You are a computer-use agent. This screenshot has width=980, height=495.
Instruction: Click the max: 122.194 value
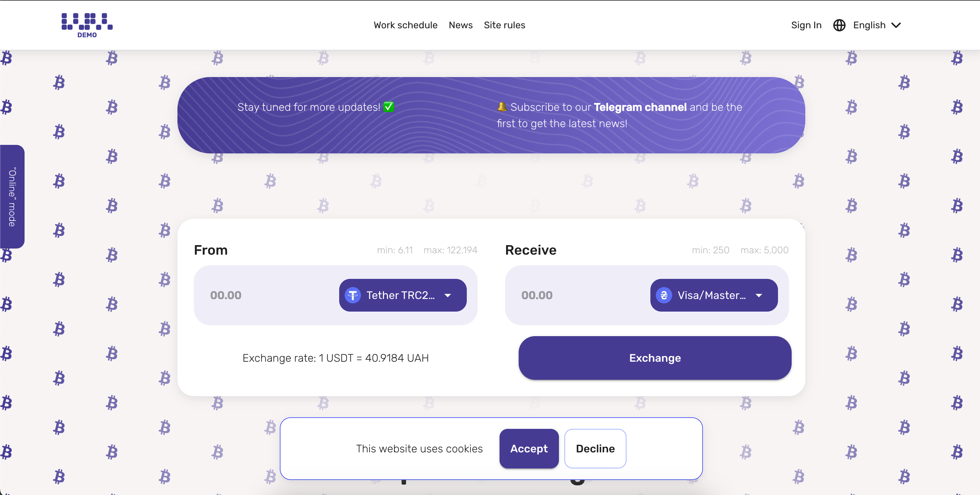[x=450, y=250]
